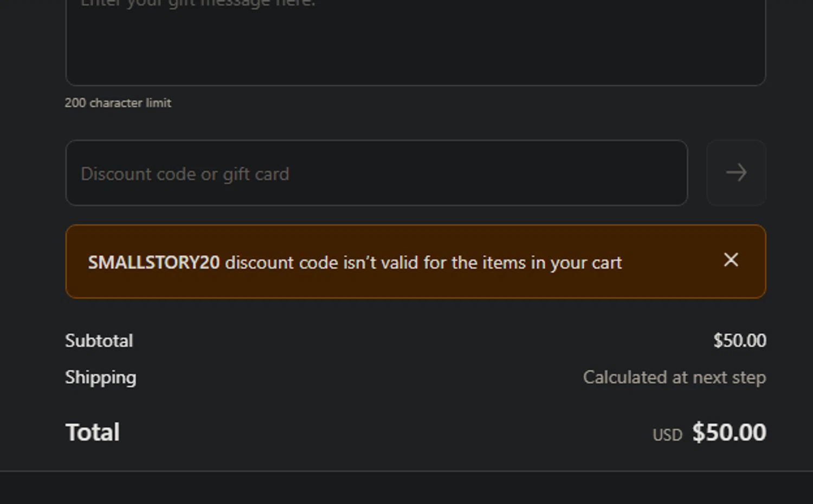This screenshot has width=813, height=504.
Task: Click the arrow button to apply discount code
Action: coord(736,173)
